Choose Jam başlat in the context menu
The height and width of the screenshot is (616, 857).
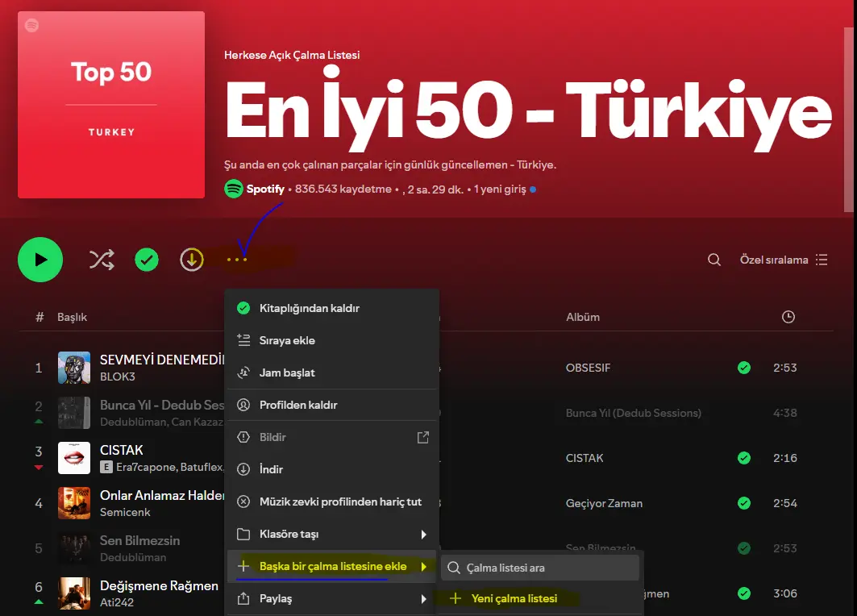point(333,373)
